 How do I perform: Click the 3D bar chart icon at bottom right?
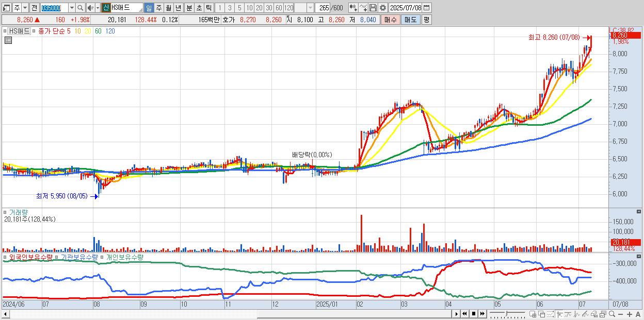pos(594,314)
